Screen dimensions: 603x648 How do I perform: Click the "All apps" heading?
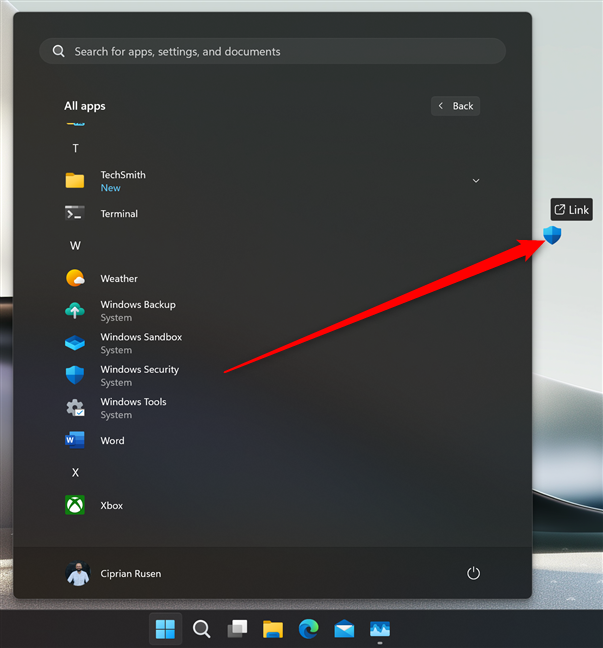click(x=85, y=106)
